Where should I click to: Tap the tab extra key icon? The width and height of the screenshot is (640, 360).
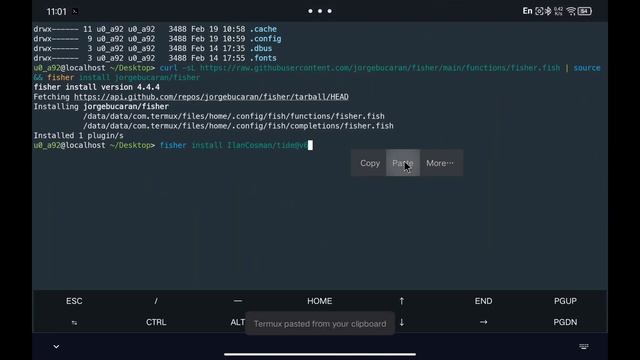(x=74, y=322)
